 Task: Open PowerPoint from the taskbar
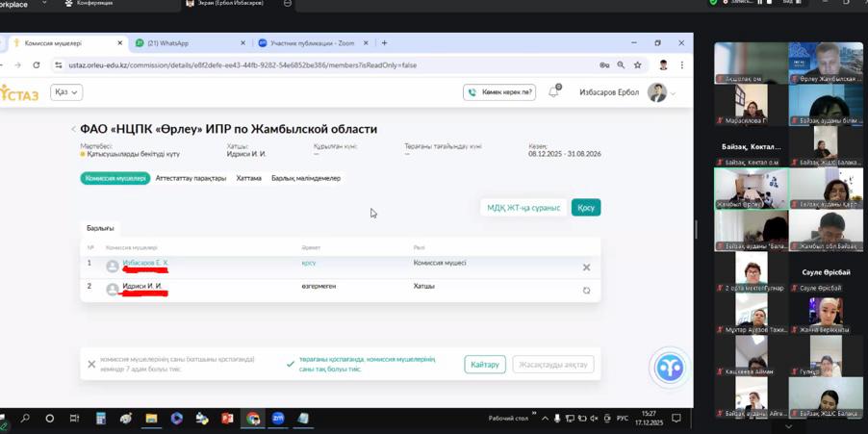227,419
